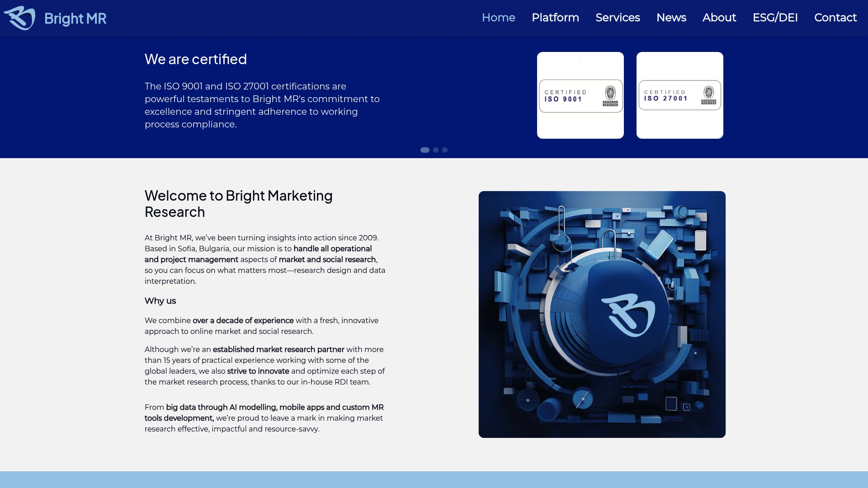Select the first carousel slide indicator
This screenshot has height=488, width=868.
425,150
